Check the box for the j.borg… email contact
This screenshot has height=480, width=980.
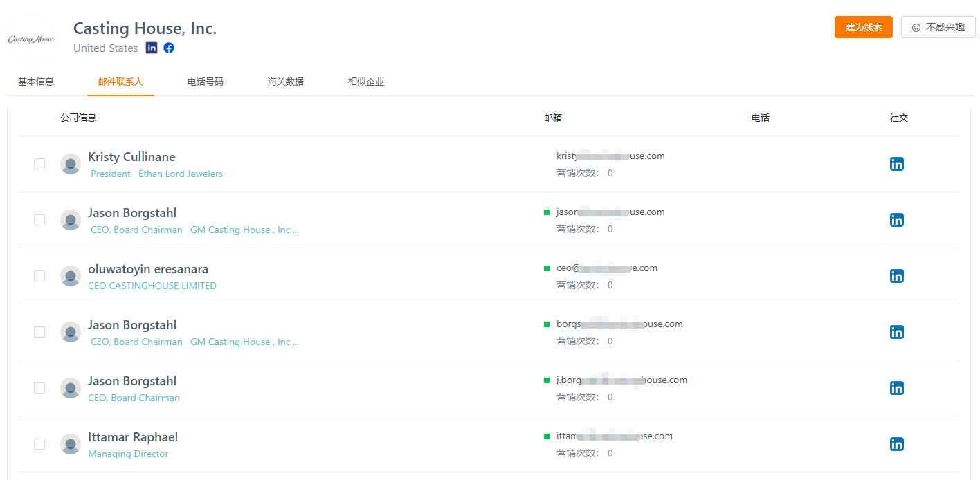pyautogui.click(x=39, y=388)
